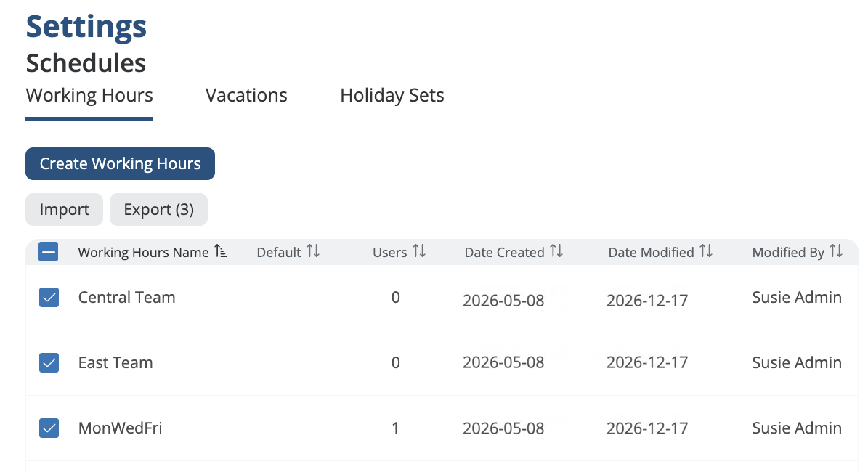Uncheck the Central Team checkbox
Screen dimensions: 868x472
49,297
